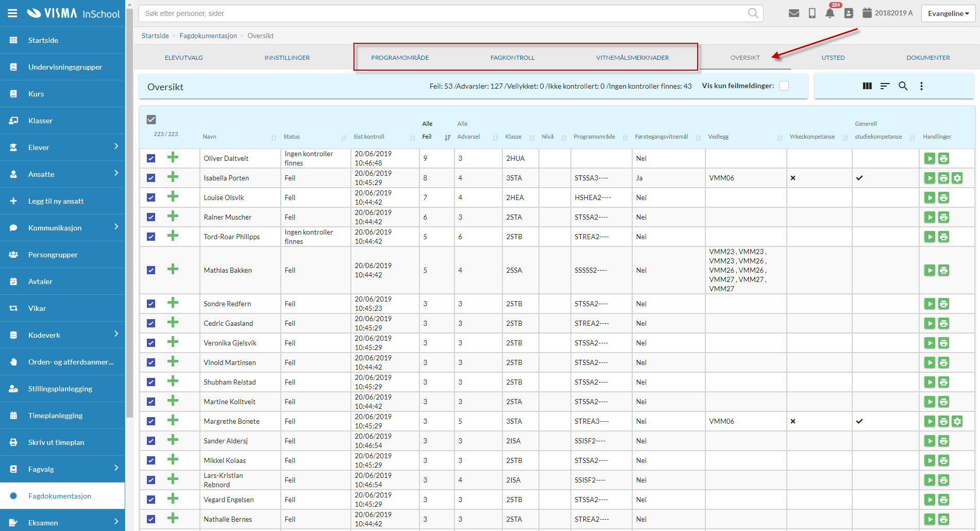Open notifications bell with 284 badge

pyautogui.click(x=830, y=13)
